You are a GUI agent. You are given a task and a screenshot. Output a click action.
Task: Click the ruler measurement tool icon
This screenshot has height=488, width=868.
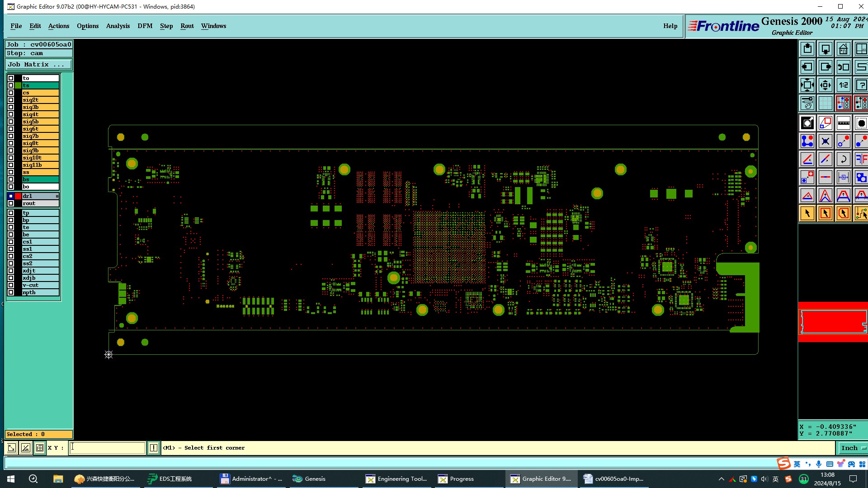[843, 123]
